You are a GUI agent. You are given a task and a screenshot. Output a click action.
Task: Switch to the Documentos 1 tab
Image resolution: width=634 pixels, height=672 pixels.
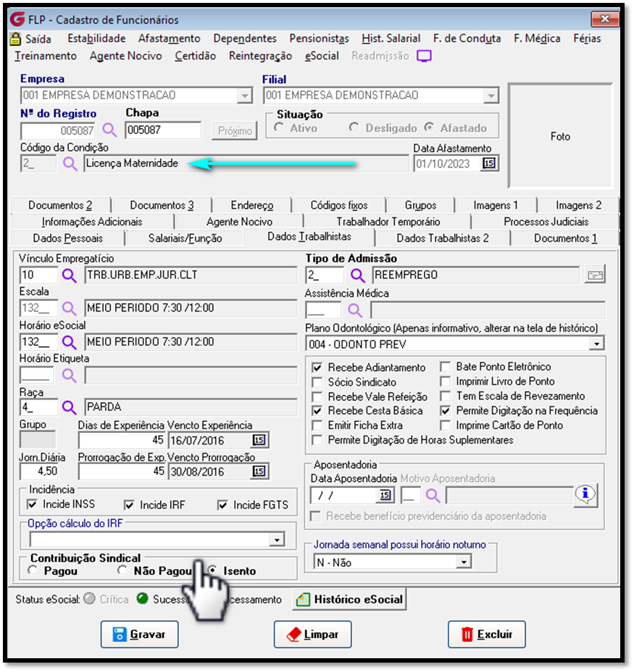[565, 238]
